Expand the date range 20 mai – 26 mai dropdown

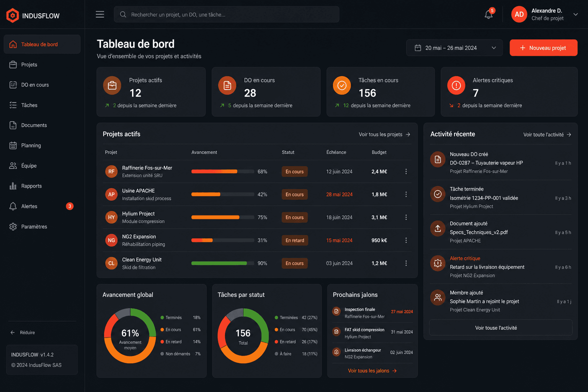[x=454, y=48]
